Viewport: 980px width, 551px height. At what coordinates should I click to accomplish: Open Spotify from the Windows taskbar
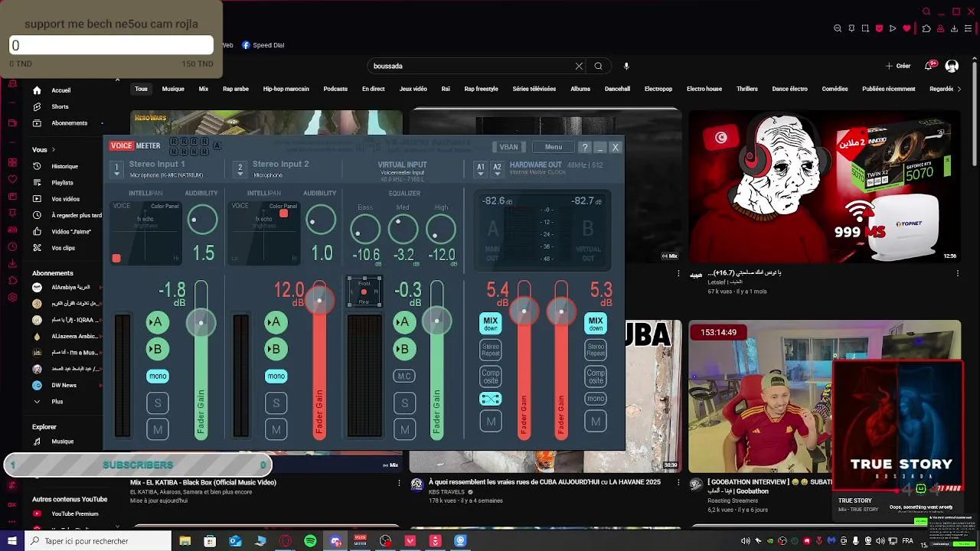(x=310, y=541)
